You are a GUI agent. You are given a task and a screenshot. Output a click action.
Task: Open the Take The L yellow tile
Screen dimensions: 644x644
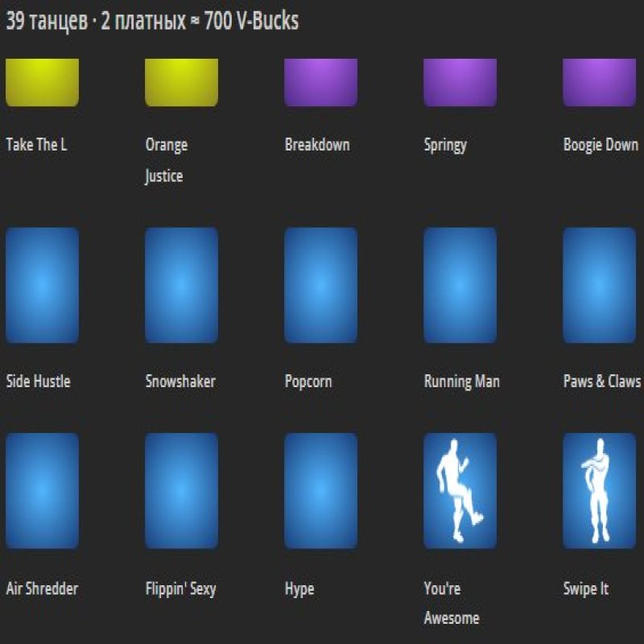point(42,82)
